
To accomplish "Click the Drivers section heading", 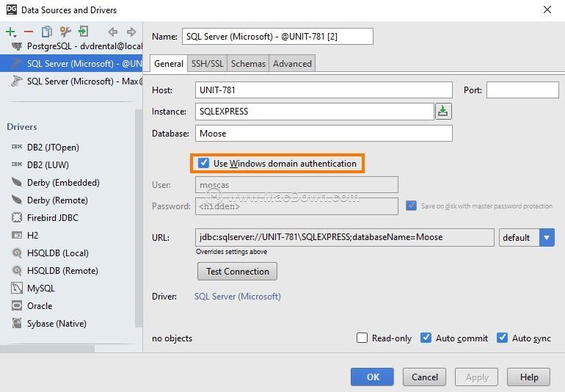I will click(21, 127).
